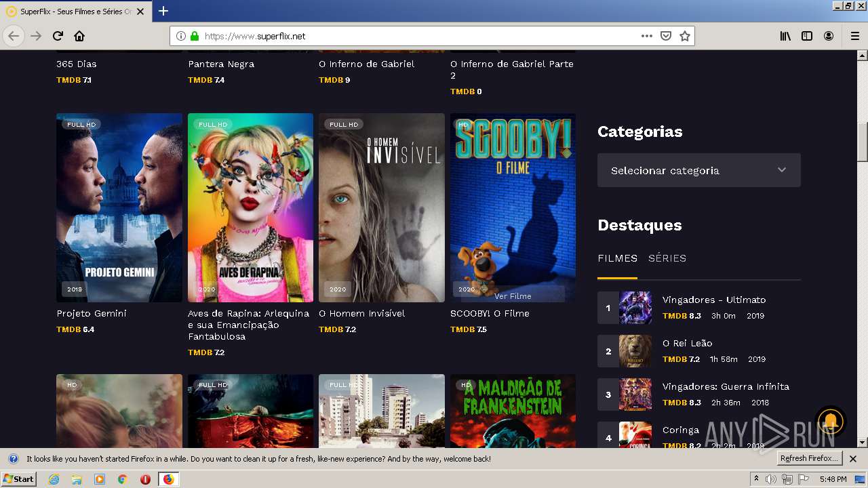Viewport: 868px width, 488px height.
Task: Open a new tab with plus button
Action: pos(163,11)
